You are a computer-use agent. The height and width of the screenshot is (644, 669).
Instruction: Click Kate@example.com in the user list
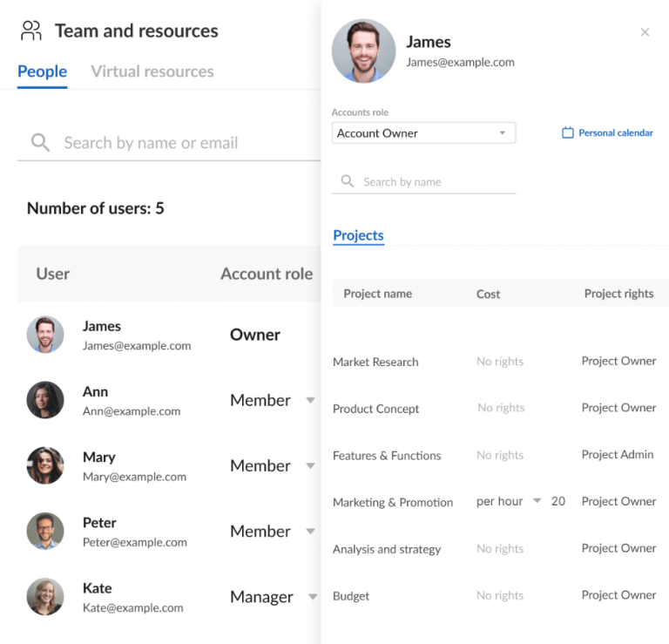(x=132, y=607)
